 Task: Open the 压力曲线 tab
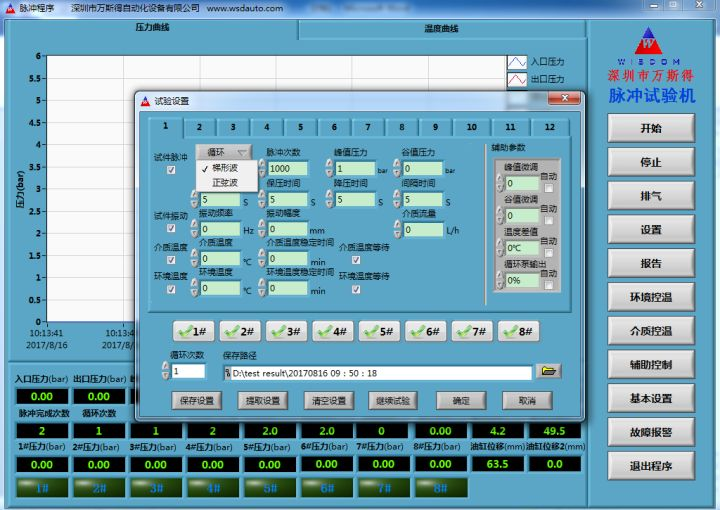(152, 28)
